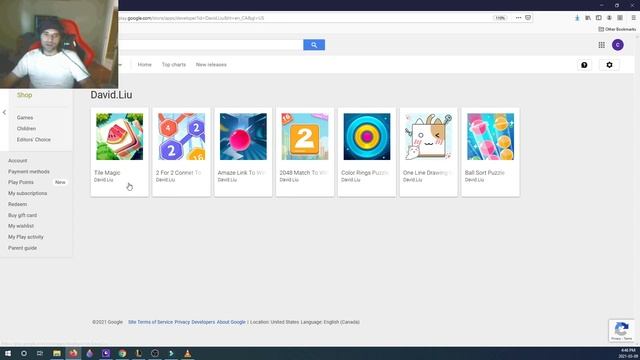Open the Firefox library icon
The width and height of the screenshot is (640, 360).
pyautogui.click(x=588, y=18)
